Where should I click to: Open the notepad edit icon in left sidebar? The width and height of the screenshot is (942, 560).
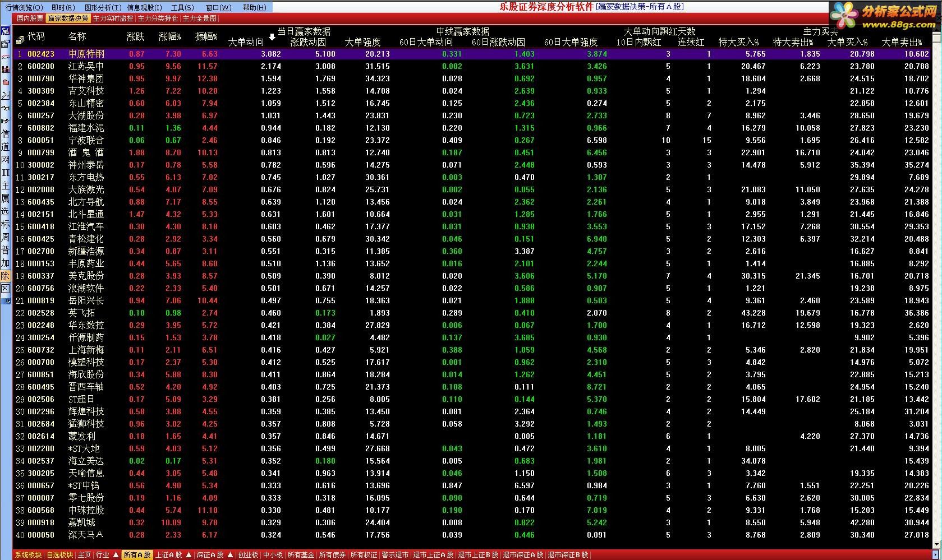pos(5,43)
